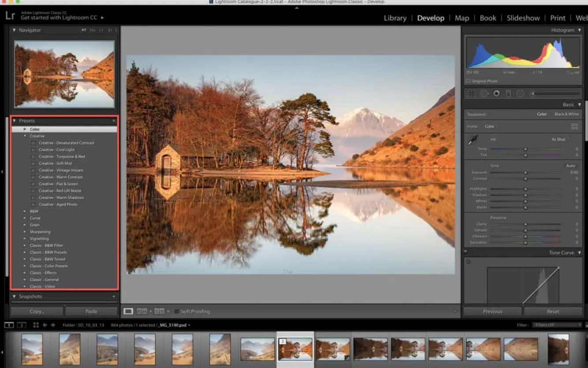
Task: Select the Spot Removal tool
Action: pos(484,94)
